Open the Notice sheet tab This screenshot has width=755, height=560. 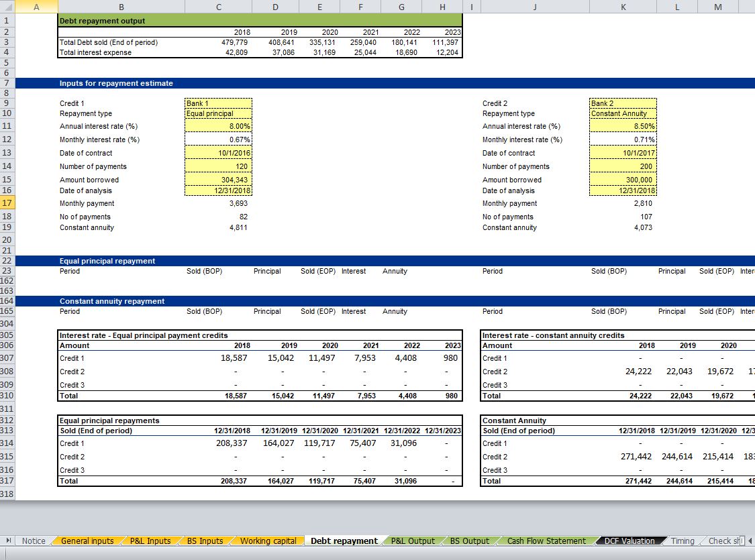[34, 541]
